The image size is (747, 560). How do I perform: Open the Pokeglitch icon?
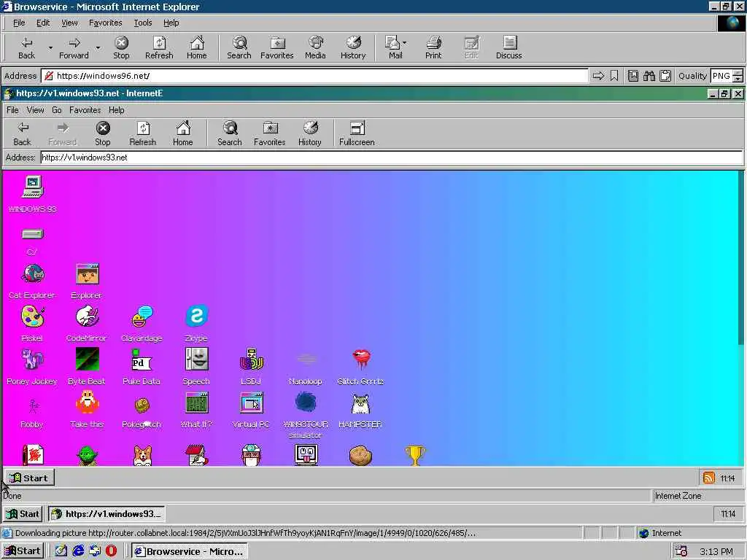(x=142, y=405)
